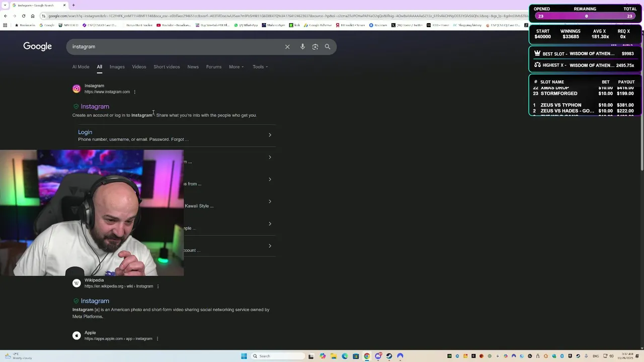Go back with browser back arrow

coord(6,16)
